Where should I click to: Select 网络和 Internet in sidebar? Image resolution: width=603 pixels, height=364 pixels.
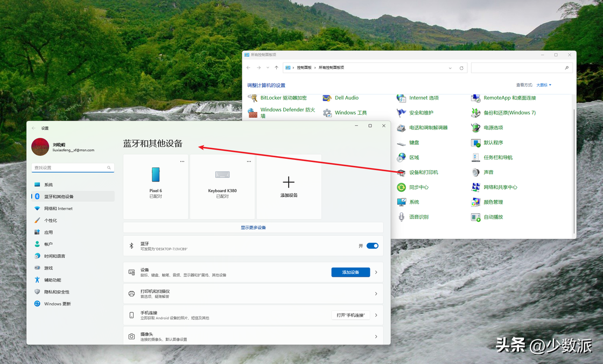click(58, 208)
